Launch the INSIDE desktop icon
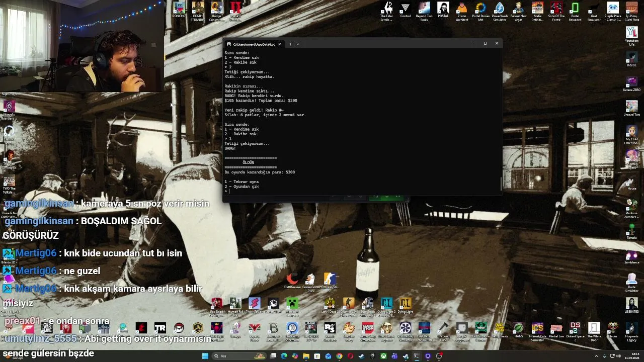Viewport: 644px width, 362px height. click(631, 59)
